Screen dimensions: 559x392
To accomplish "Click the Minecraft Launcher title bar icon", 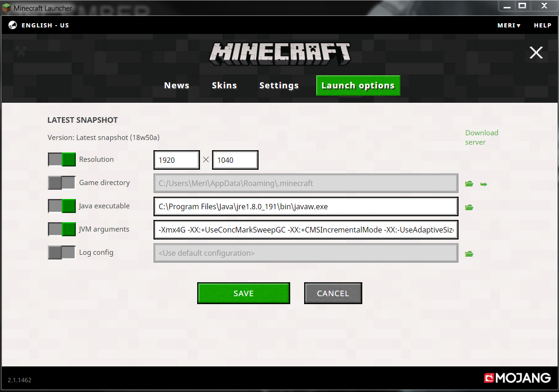I will tap(7, 8).
